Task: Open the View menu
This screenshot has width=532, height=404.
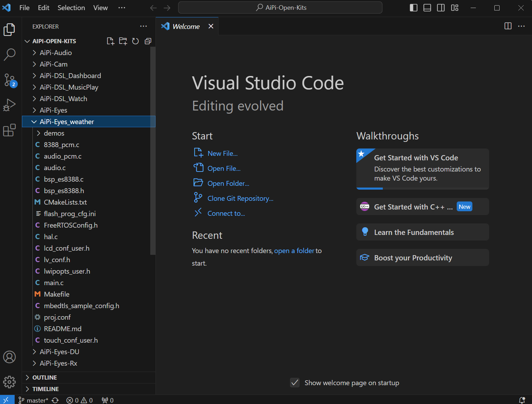Action: pyautogui.click(x=100, y=8)
